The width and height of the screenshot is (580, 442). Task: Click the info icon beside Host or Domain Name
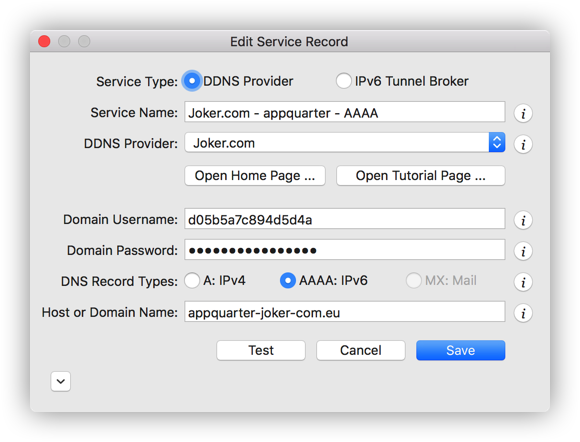523,313
